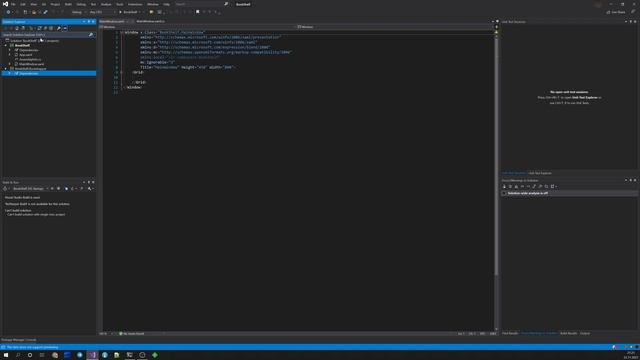Open the Debug menu
This screenshot has width=640, height=360.
point(81,4)
